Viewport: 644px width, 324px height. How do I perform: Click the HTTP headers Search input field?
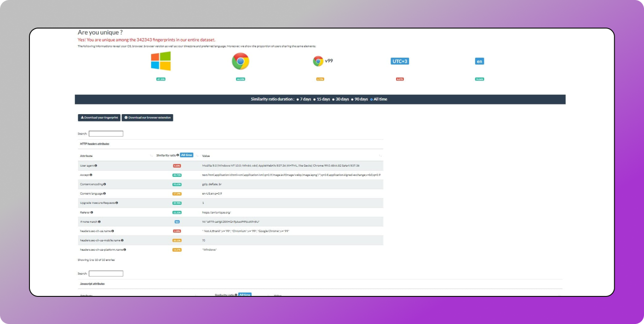(106, 134)
